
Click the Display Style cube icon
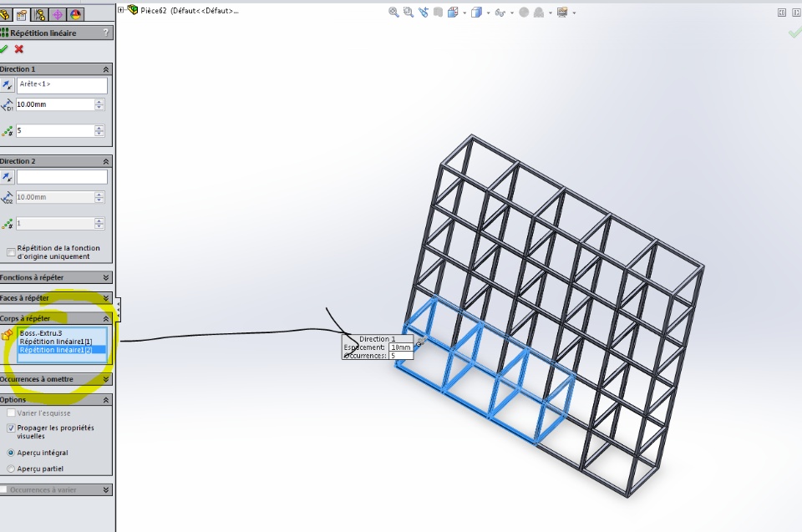click(x=476, y=13)
